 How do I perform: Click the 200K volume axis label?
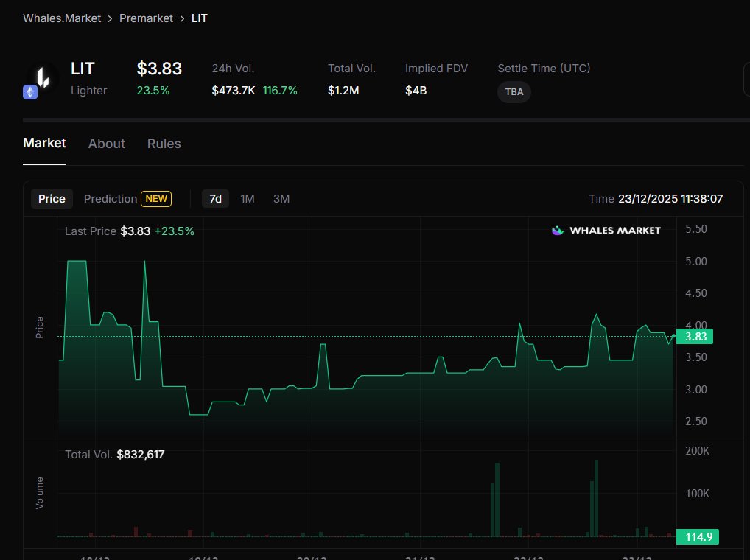pos(698,450)
